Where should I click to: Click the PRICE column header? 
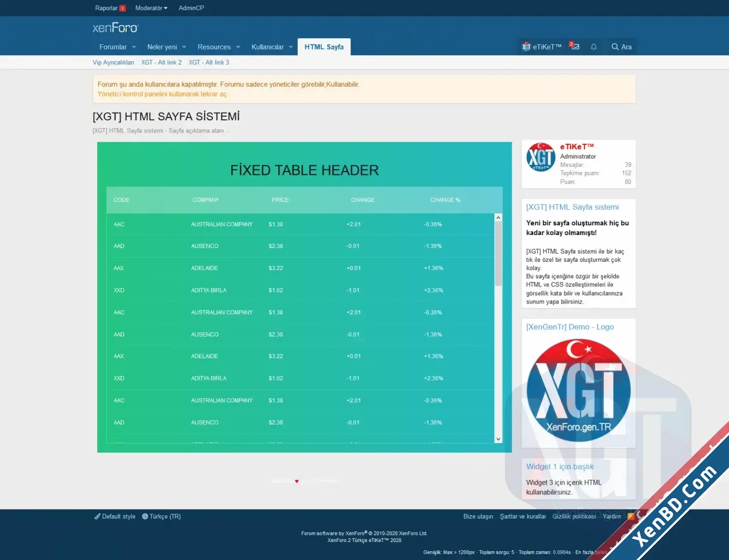280,200
